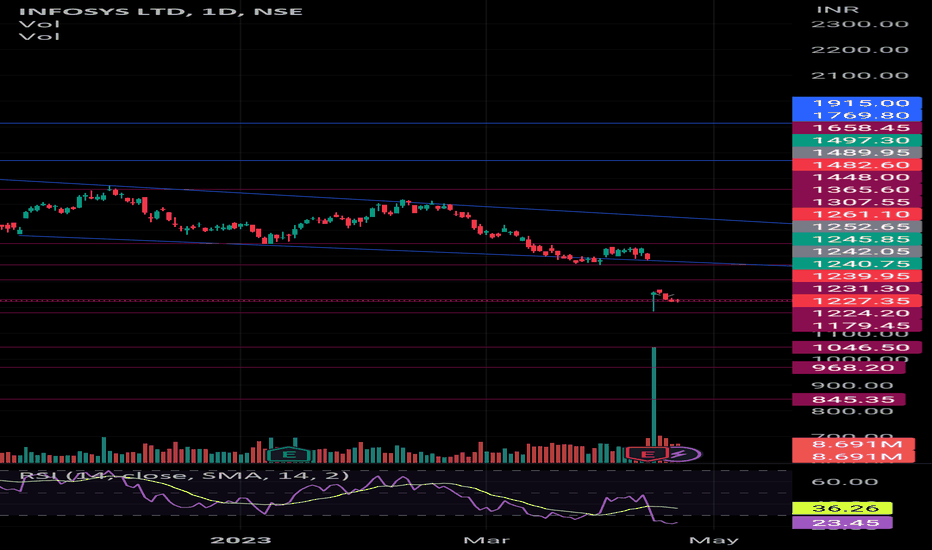932x550 pixels.
Task: Click the 1365.60 price label
Action: pyautogui.click(x=857, y=190)
